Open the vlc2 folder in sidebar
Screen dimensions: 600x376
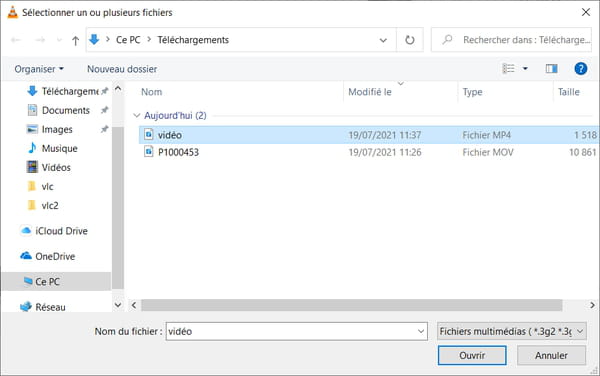43,206
